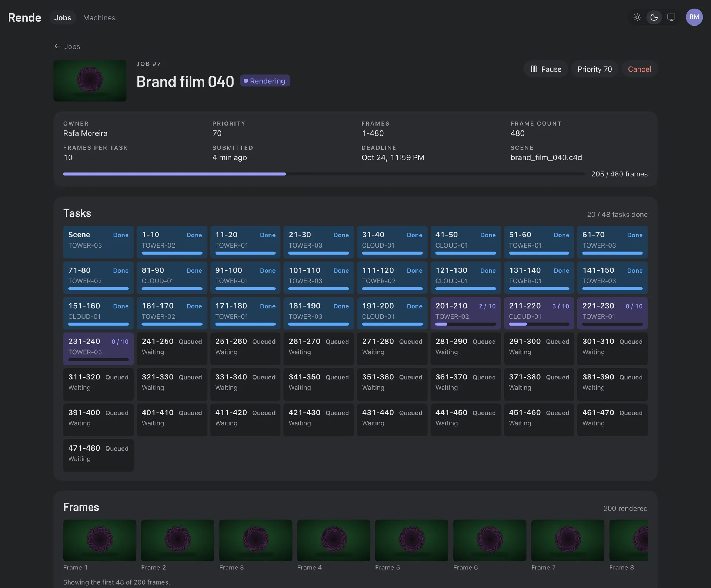Select the queued 471-480 task
The width and height of the screenshot is (711, 588).
tap(98, 455)
